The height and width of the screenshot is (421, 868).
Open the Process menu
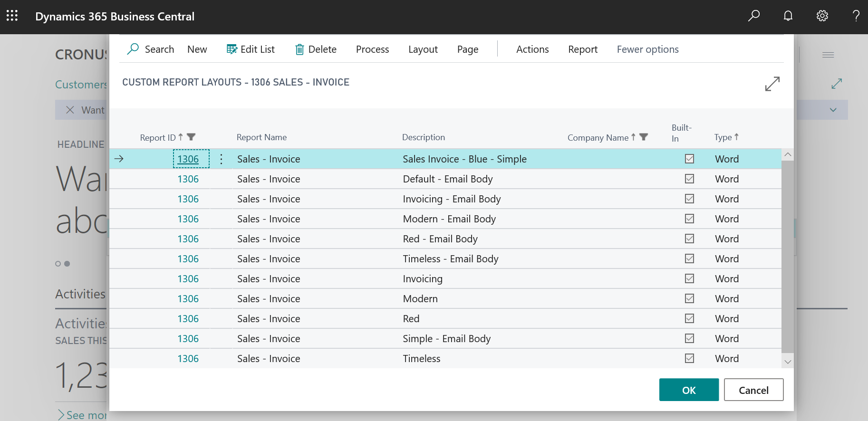[372, 49]
